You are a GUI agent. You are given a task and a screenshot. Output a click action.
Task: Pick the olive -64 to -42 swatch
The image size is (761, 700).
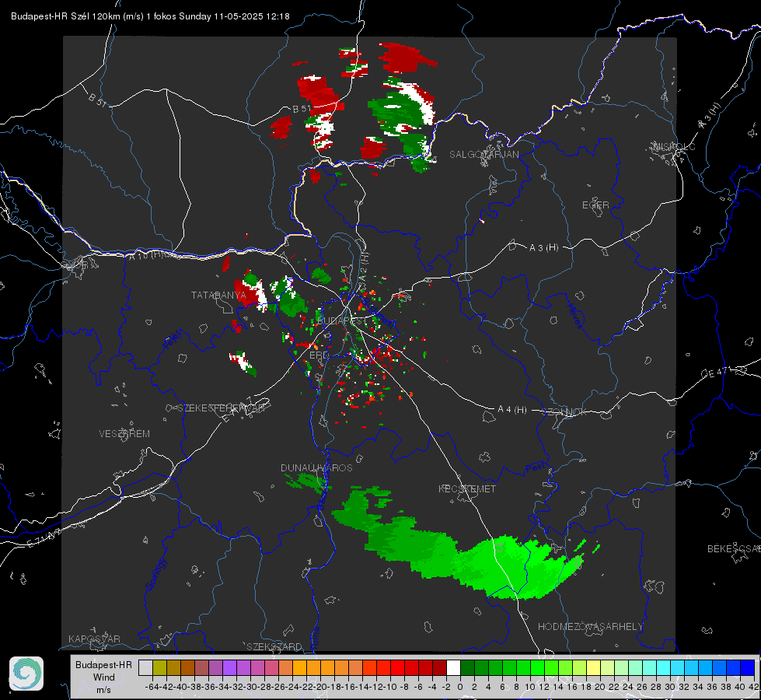159,667
